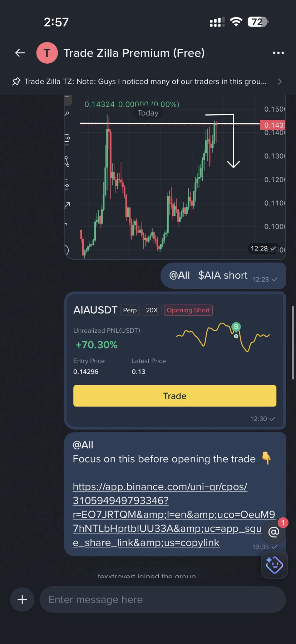Tap the Opening Short tag
Image resolution: width=296 pixels, height=644 pixels.
188,310
